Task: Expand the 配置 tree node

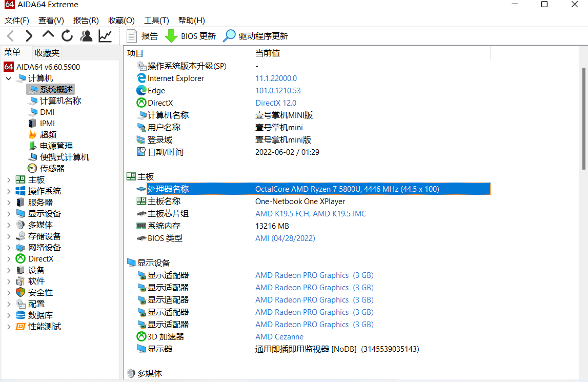Action: [9, 304]
